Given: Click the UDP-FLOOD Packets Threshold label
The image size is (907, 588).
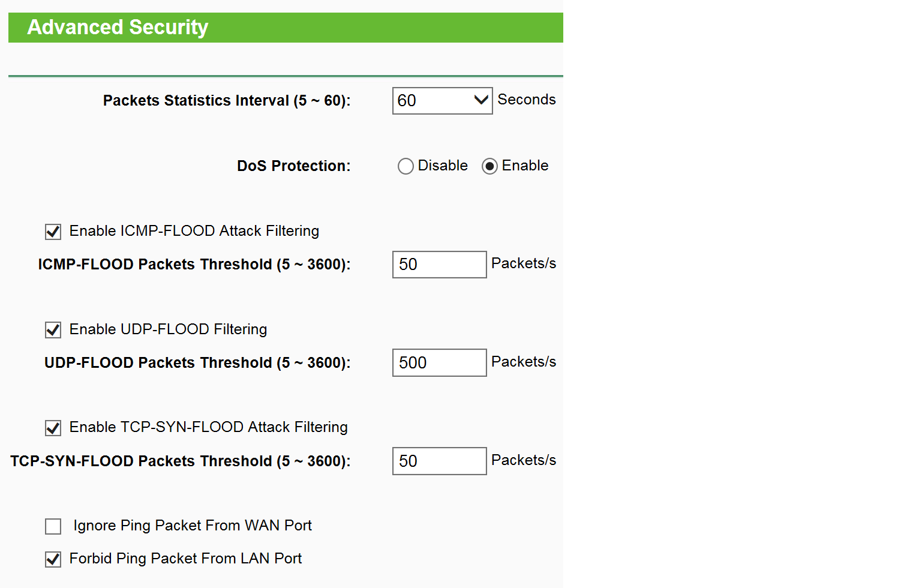Looking at the screenshot, I should click(x=197, y=363).
